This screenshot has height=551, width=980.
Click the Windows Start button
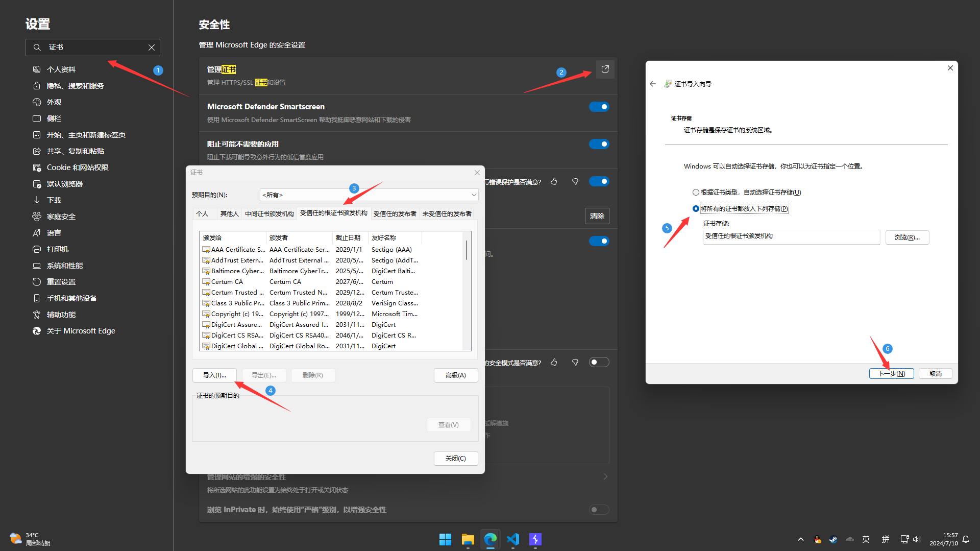445,539
